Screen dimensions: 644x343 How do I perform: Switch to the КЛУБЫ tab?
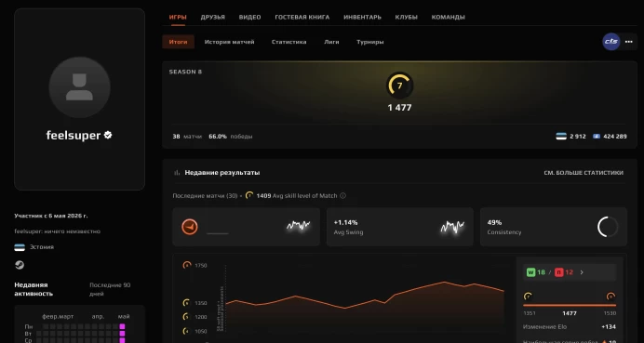(x=406, y=18)
